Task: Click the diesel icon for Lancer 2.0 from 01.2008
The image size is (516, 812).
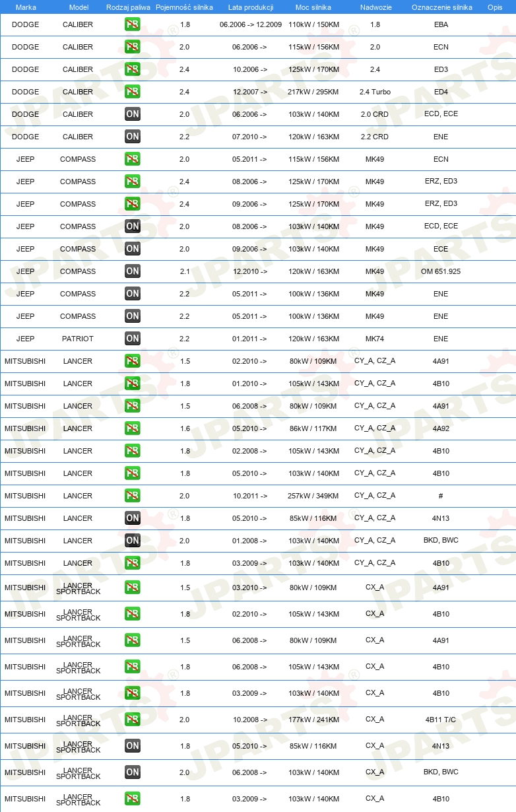Action: pyautogui.click(x=133, y=541)
